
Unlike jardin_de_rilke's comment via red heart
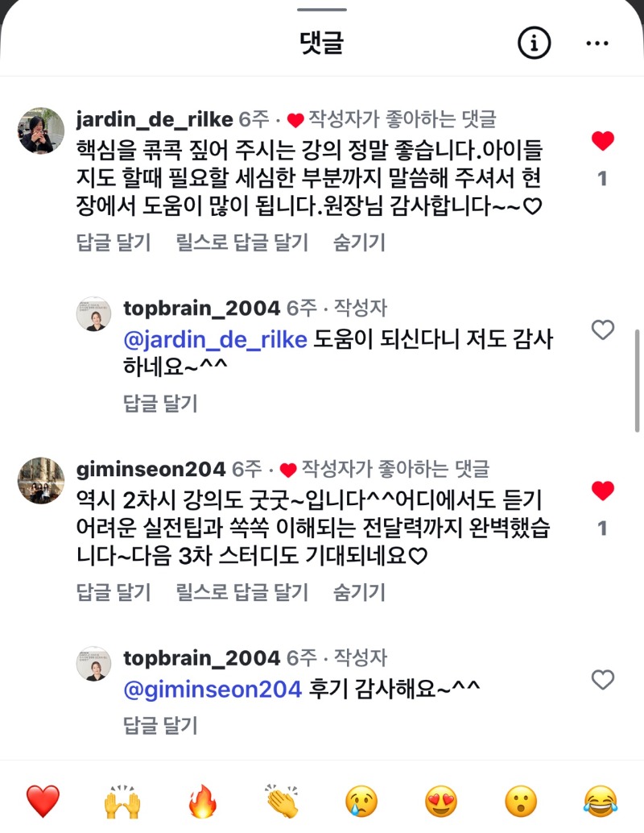coord(602,142)
